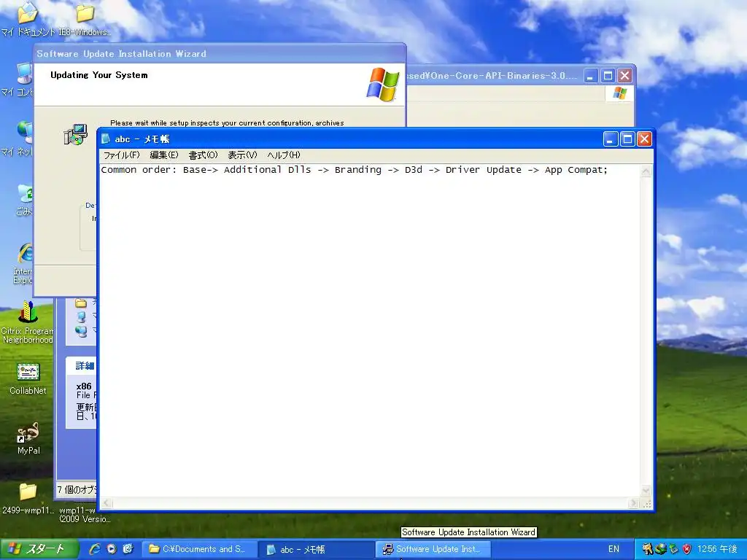This screenshot has width=747, height=560.
Task: Click the Windows flag throbber in Explorer window
Action: 619,93
